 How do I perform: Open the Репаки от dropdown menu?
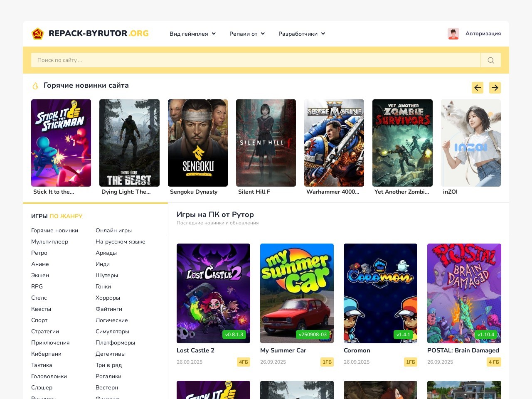pyautogui.click(x=247, y=34)
